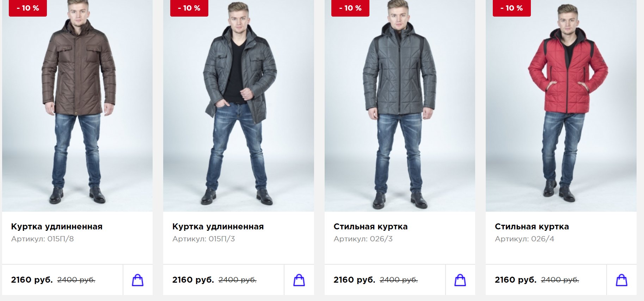Click the -10% badge on gray jacket 026/3
Image resolution: width=644 pixels, height=301 pixels.
tap(350, 8)
